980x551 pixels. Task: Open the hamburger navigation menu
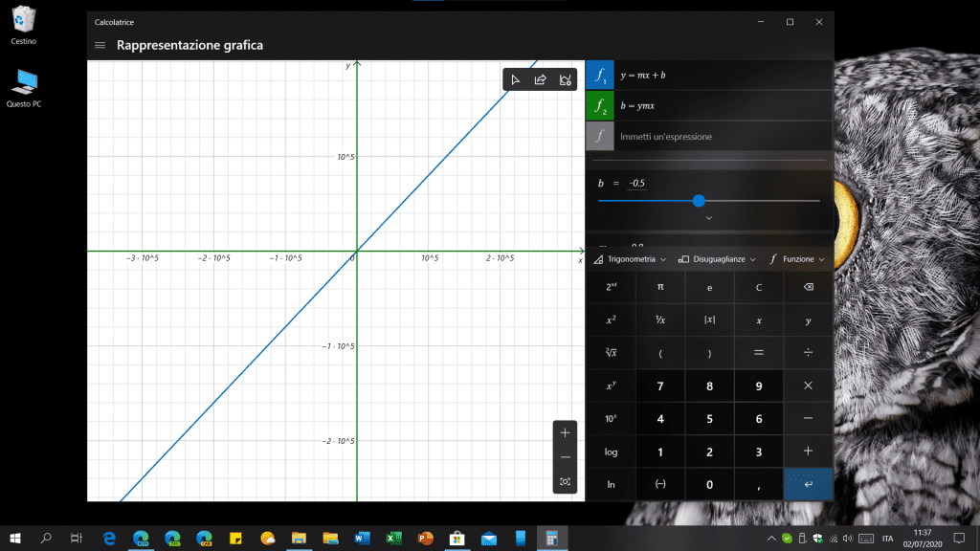tap(100, 45)
